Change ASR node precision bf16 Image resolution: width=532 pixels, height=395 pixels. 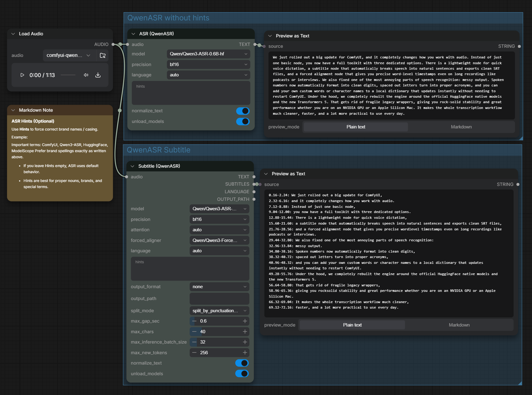click(x=208, y=65)
